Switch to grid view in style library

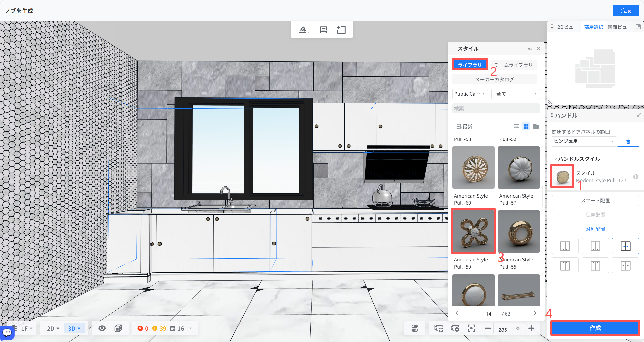(x=526, y=126)
